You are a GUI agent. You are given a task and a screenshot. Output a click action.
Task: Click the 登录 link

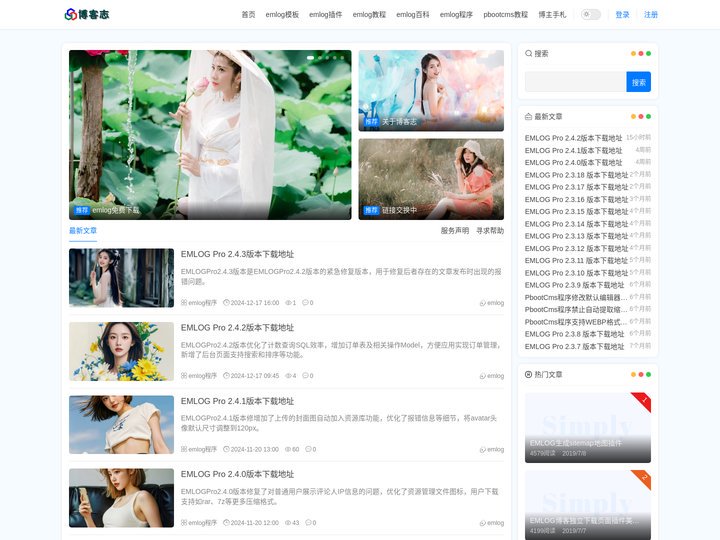(623, 14)
